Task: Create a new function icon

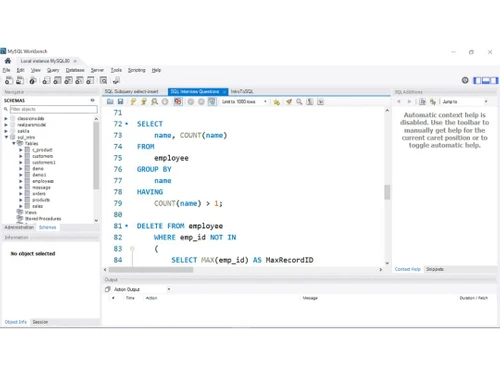Action: [x=90, y=80]
